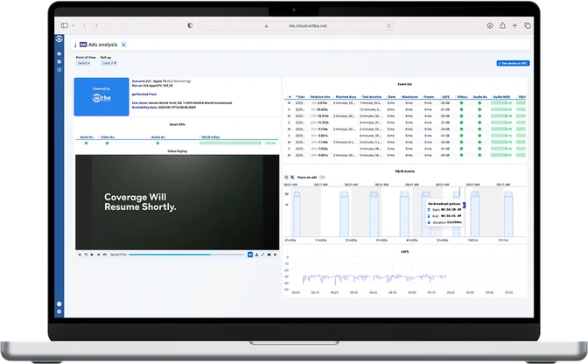Sort event list by Blackscreen column
Screen dimensions: 588x364
click(x=409, y=97)
